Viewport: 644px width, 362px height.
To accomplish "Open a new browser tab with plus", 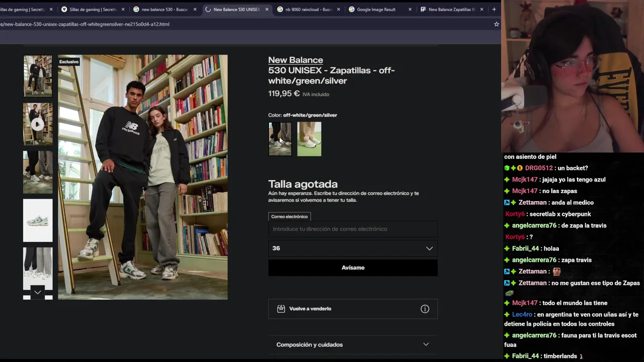I will point(494,9).
